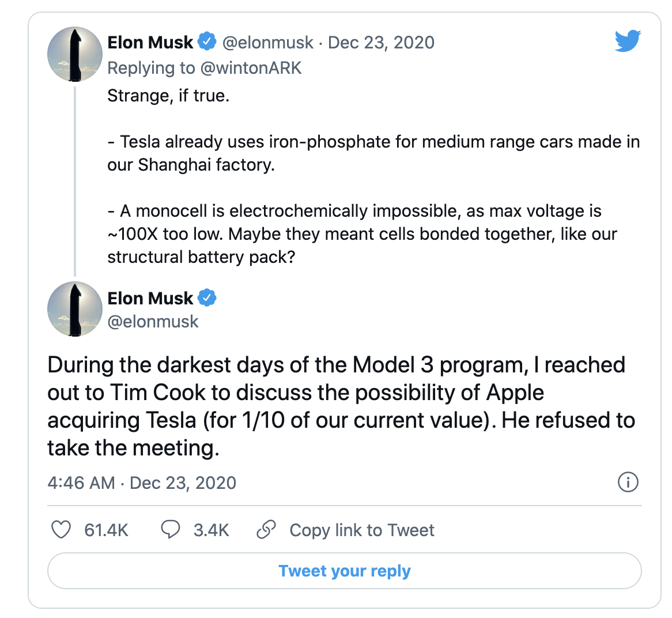Click verified badge next to top Elon Musk
672x618 pixels.
(x=207, y=42)
